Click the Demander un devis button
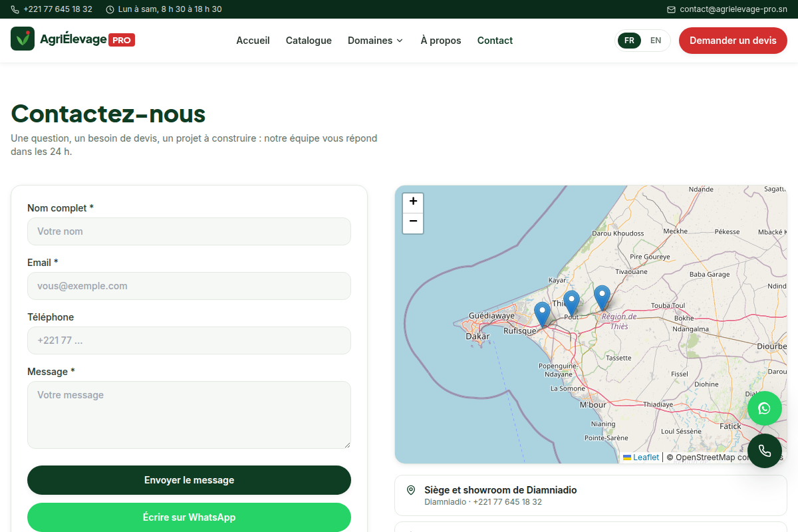This screenshot has height=532, width=798. (x=733, y=41)
